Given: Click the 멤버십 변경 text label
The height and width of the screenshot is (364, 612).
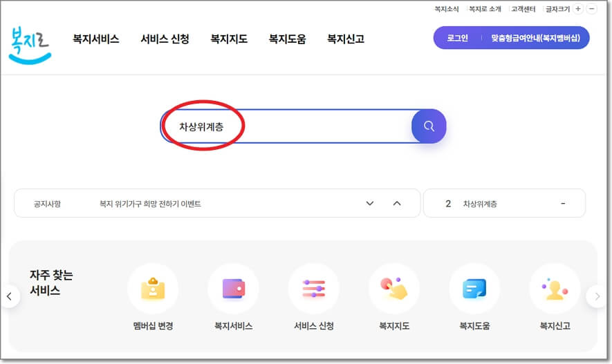Looking at the screenshot, I should pos(153,326).
